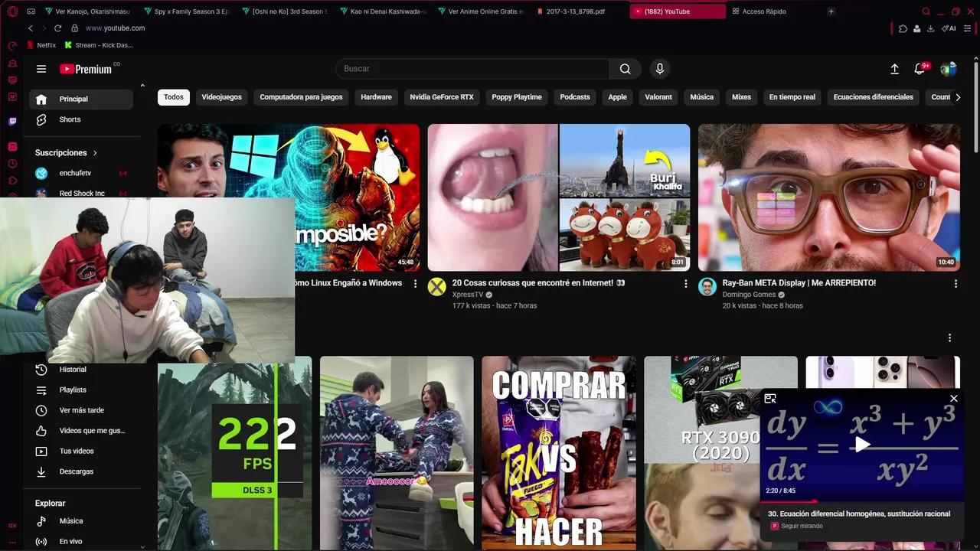Screen dimensions: 980x551
Task: Play the miniplayer video
Action: click(862, 445)
